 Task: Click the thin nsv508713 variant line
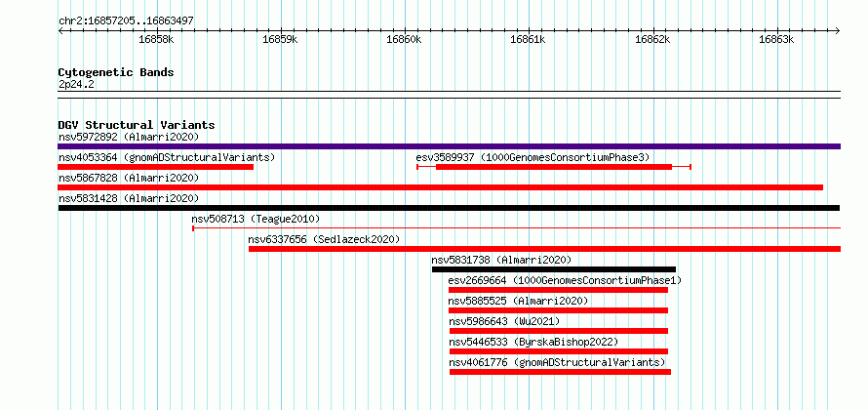(517, 227)
